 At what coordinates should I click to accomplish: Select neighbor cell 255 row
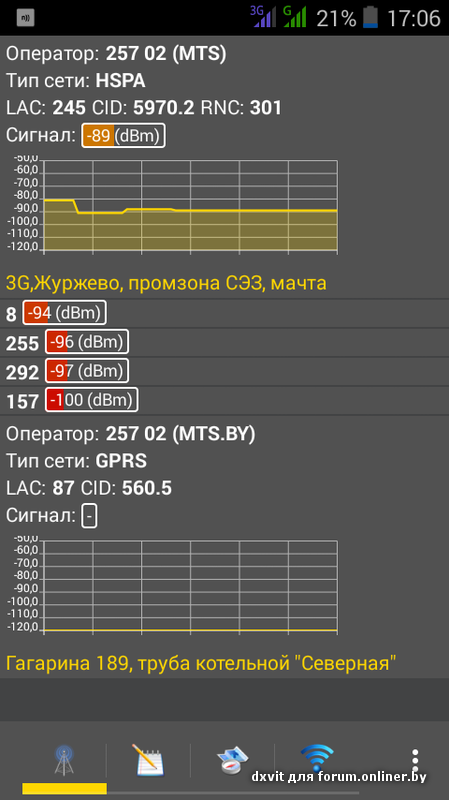pos(224,342)
